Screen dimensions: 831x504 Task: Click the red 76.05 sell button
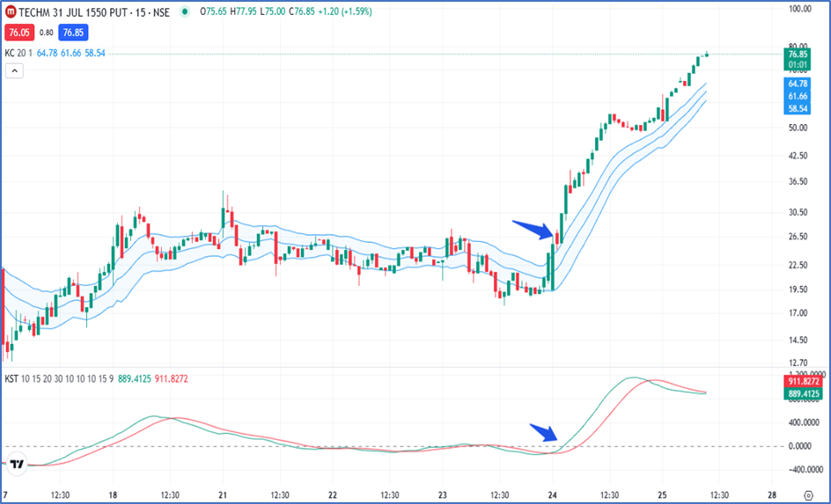coord(19,33)
